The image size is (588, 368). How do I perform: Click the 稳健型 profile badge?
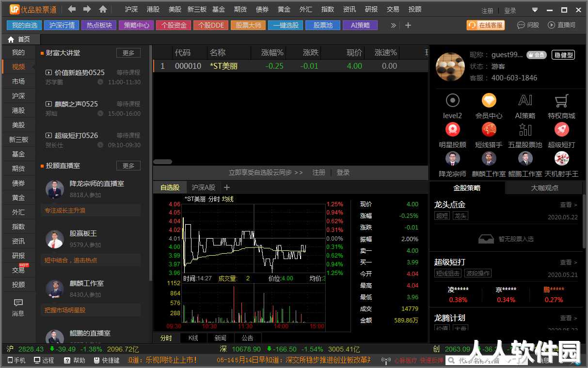(x=564, y=55)
